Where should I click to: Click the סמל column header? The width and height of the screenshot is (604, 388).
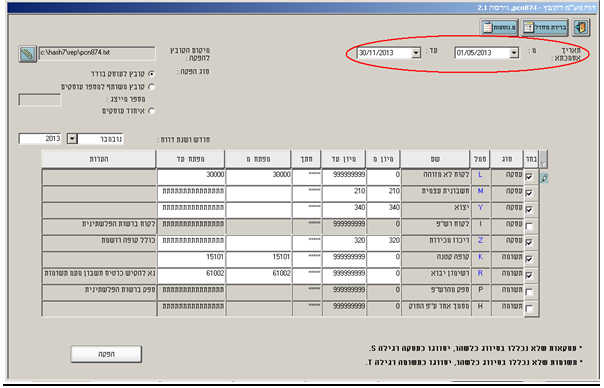[x=480, y=159]
